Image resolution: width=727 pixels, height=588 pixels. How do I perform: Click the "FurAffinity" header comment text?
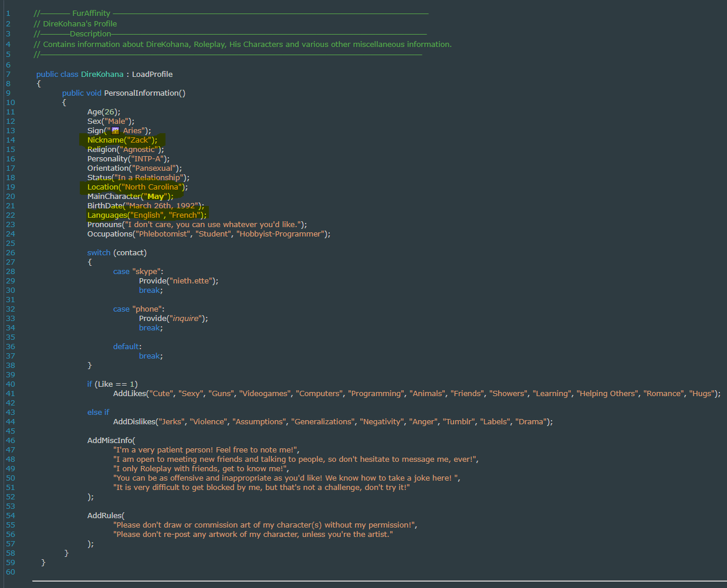coord(91,13)
